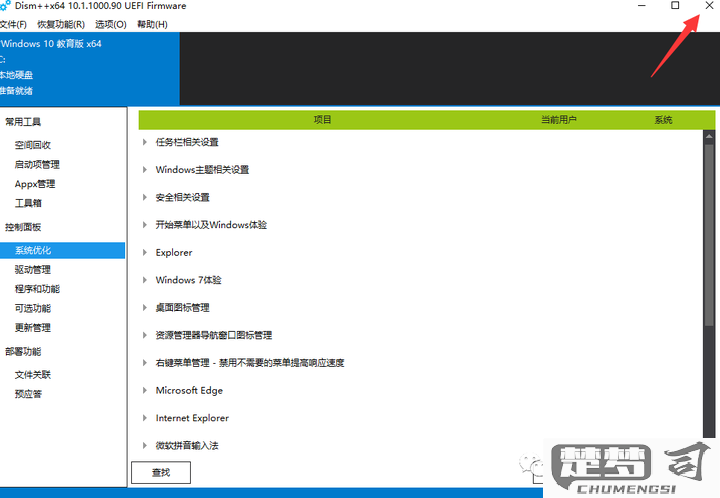Expand the 资源管理器导航窗口图标管理 group arrow

pyautogui.click(x=145, y=335)
